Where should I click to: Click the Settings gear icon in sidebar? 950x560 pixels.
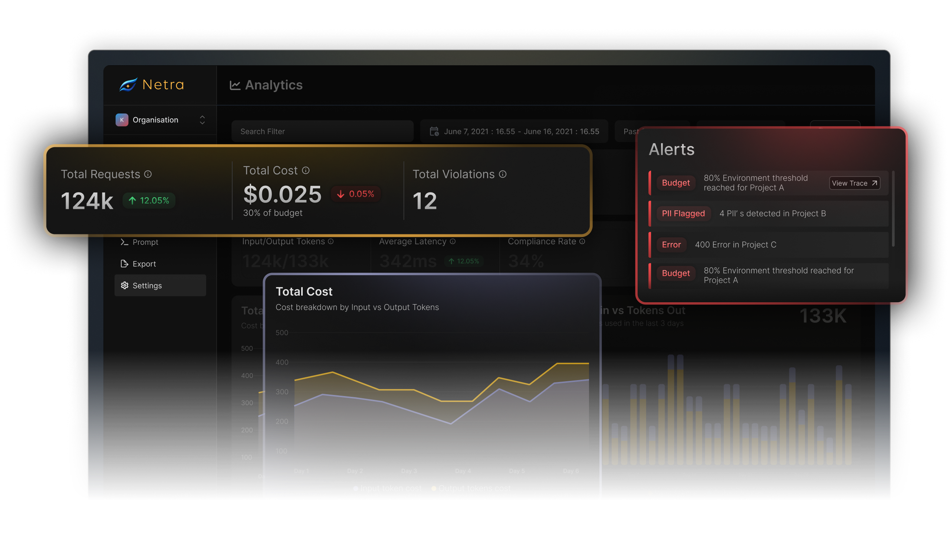[125, 285]
